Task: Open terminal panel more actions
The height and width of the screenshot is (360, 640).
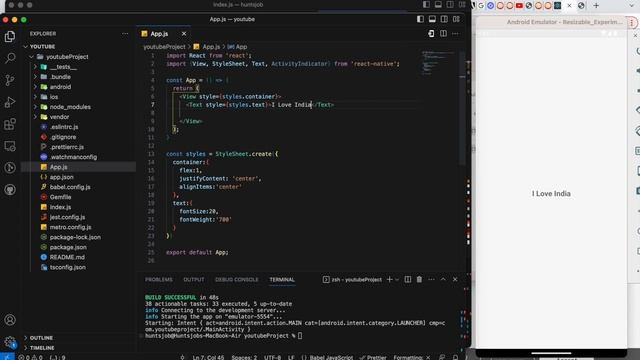Action: coord(431,280)
